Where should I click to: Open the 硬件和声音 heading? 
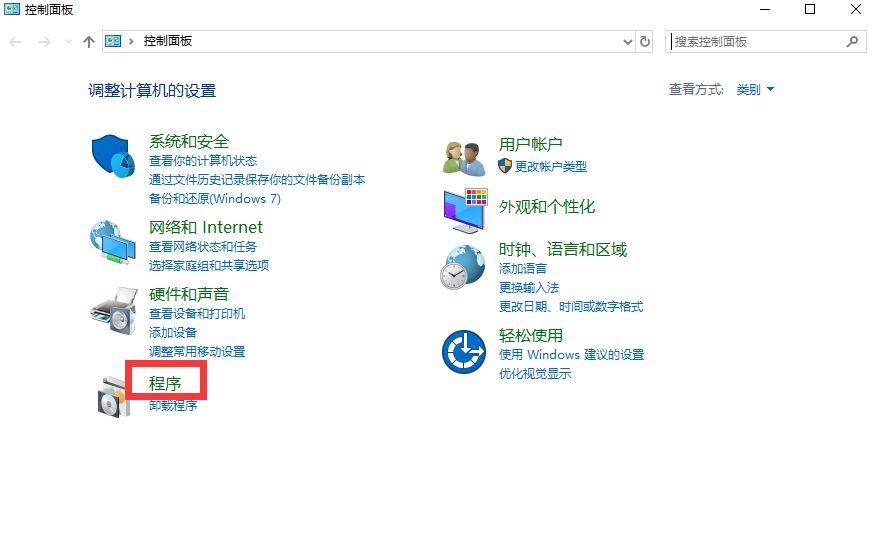pos(189,294)
